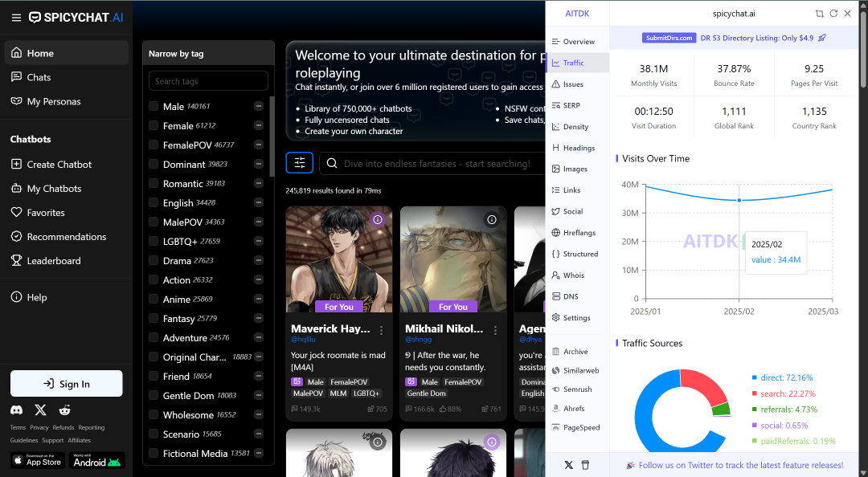
Task: Open the PageSpeed link in AITDK
Action: pyautogui.click(x=577, y=427)
